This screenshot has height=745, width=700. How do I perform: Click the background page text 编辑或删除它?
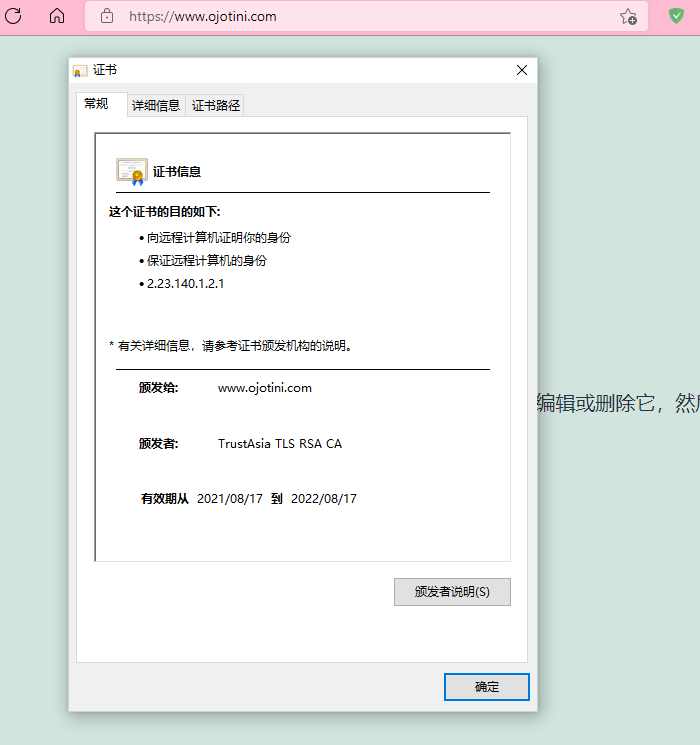pyautogui.click(x=596, y=404)
